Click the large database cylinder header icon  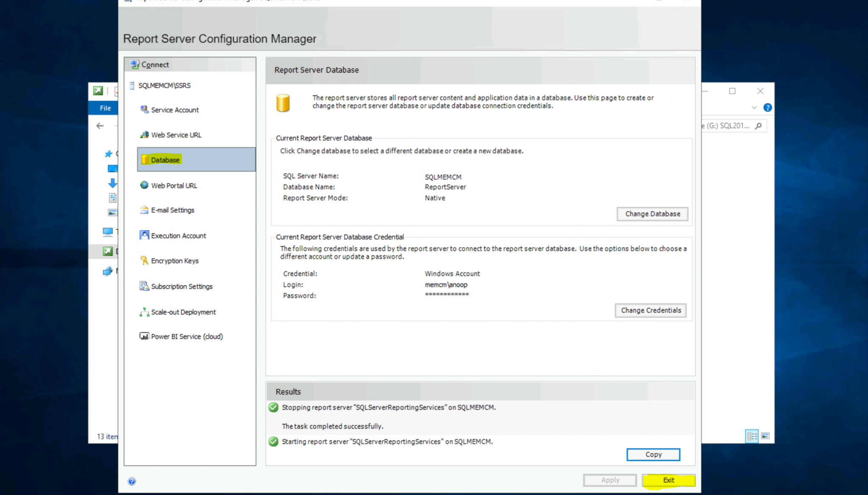[x=283, y=103]
